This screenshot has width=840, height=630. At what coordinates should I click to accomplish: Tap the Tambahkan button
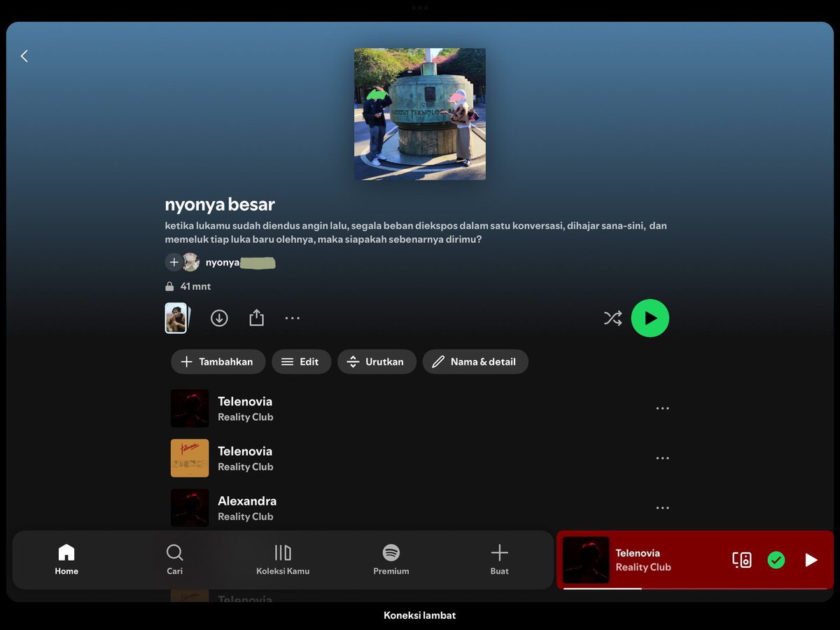pyautogui.click(x=218, y=362)
